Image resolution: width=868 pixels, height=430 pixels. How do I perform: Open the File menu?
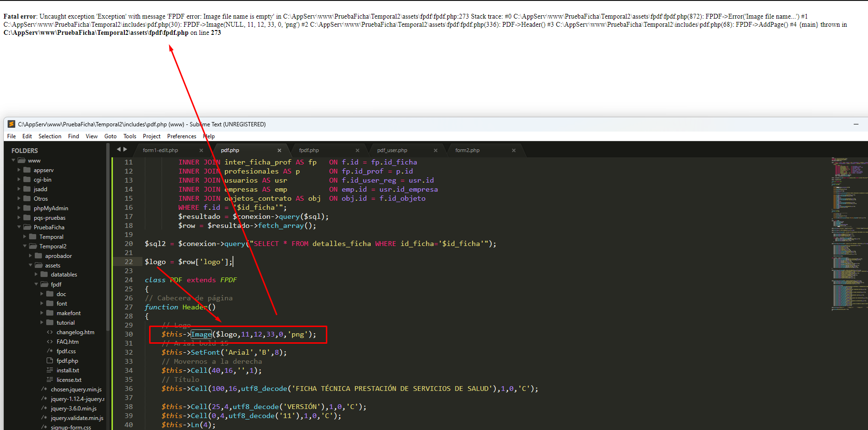(11, 136)
